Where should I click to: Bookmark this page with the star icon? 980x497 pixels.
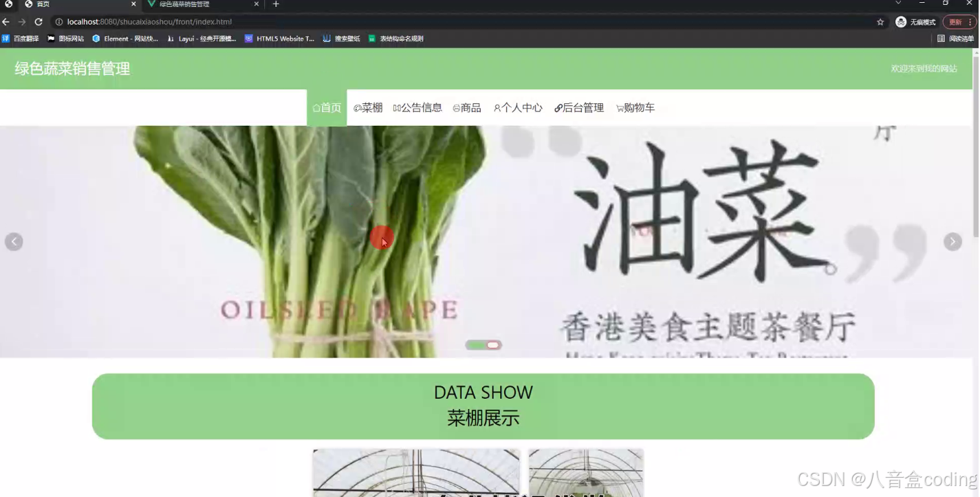tap(880, 22)
